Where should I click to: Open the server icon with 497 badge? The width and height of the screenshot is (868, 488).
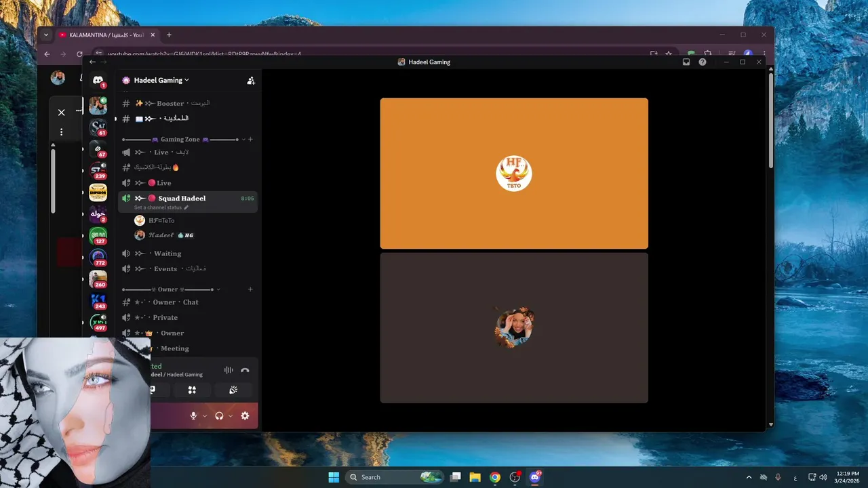tap(98, 323)
